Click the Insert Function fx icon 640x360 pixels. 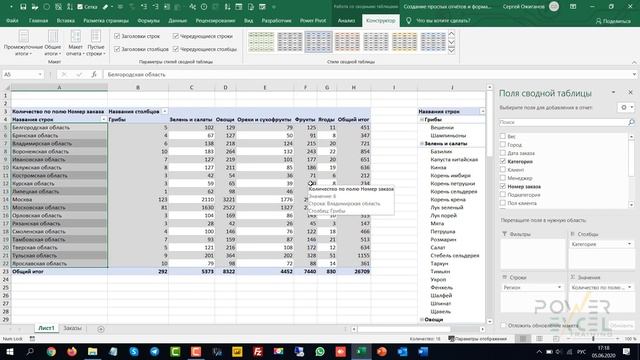coord(94,74)
